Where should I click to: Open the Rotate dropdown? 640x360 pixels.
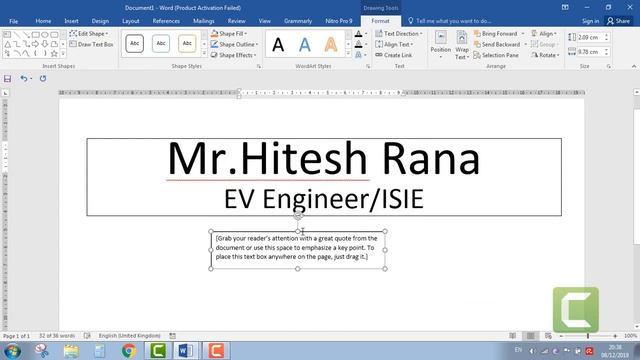(x=545, y=55)
